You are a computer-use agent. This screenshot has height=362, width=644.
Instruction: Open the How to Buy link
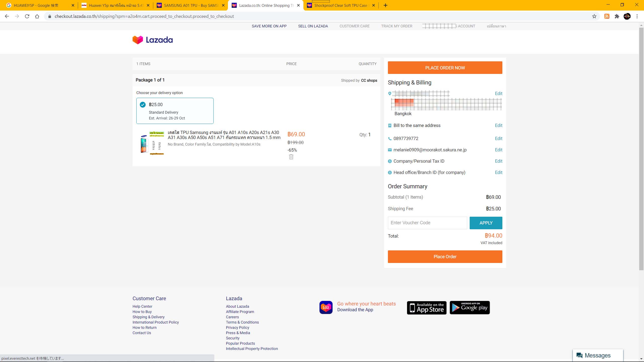click(142, 312)
